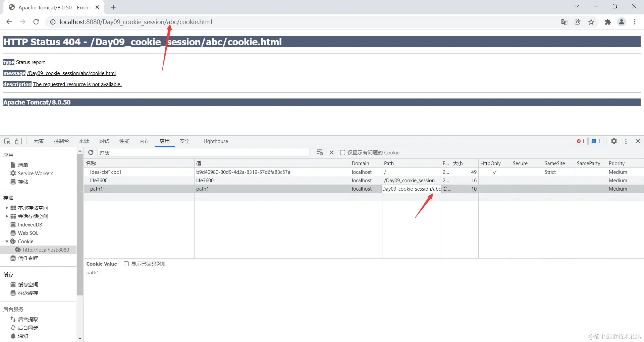Toggle 仅显示有问题的 Cookie checkbox

(x=342, y=152)
